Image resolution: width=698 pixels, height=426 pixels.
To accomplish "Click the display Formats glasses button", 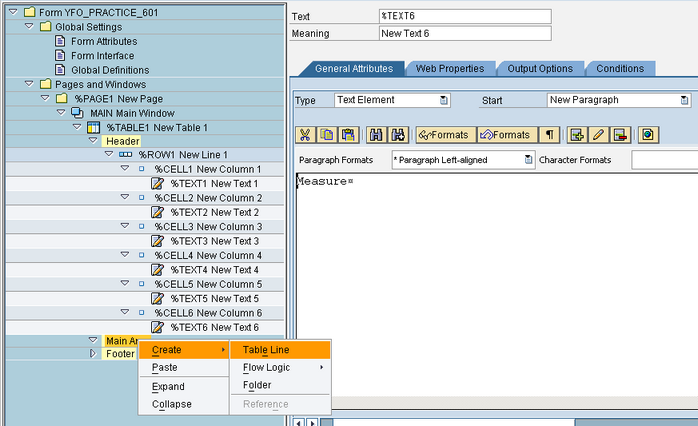I will pos(446,134).
